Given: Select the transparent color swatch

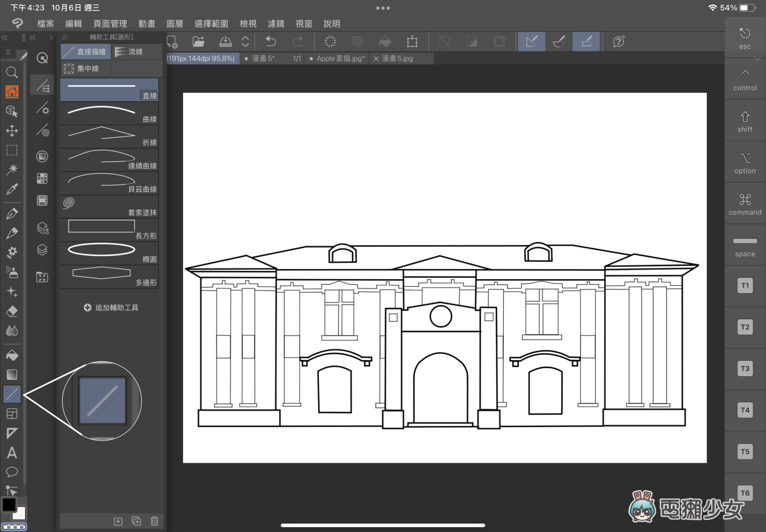Looking at the screenshot, I should [x=14, y=527].
